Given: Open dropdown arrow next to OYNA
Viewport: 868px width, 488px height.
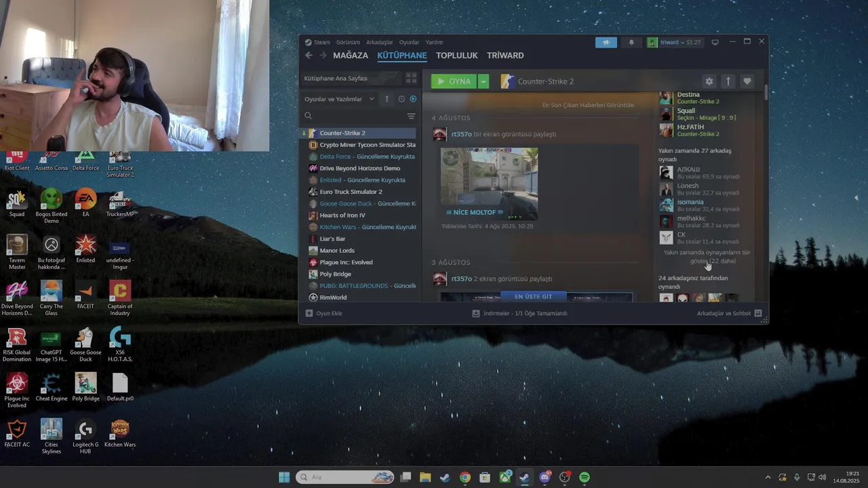Looking at the screenshot, I should 483,81.
